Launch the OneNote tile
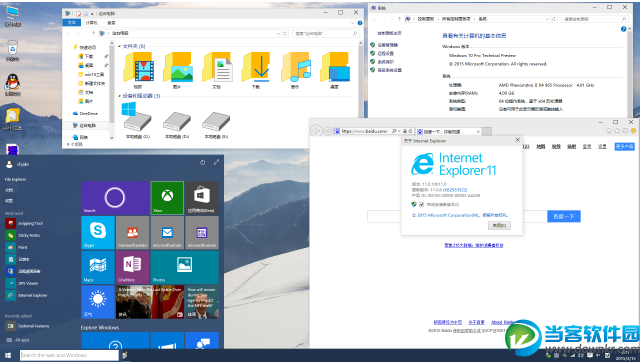The image size is (641, 363). pyautogui.click(x=132, y=267)
